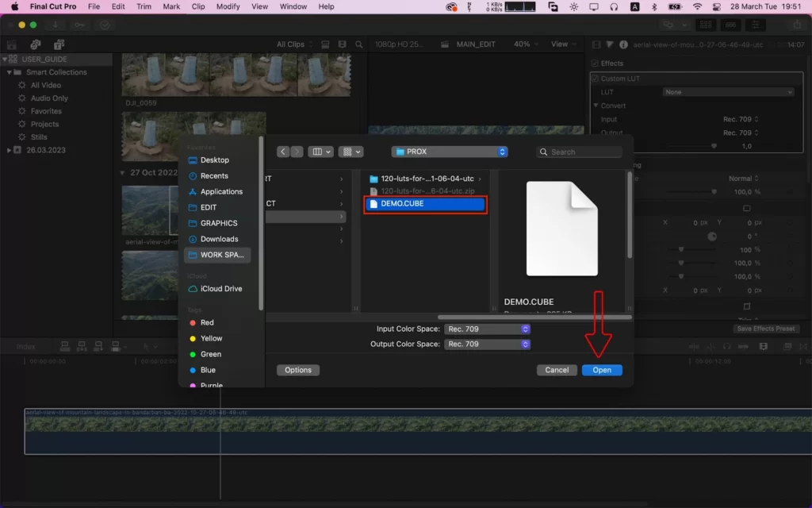The width and height of the screenshot is (812, 508).
Task: Open the video inspector film icon
Action: (596, 44)
